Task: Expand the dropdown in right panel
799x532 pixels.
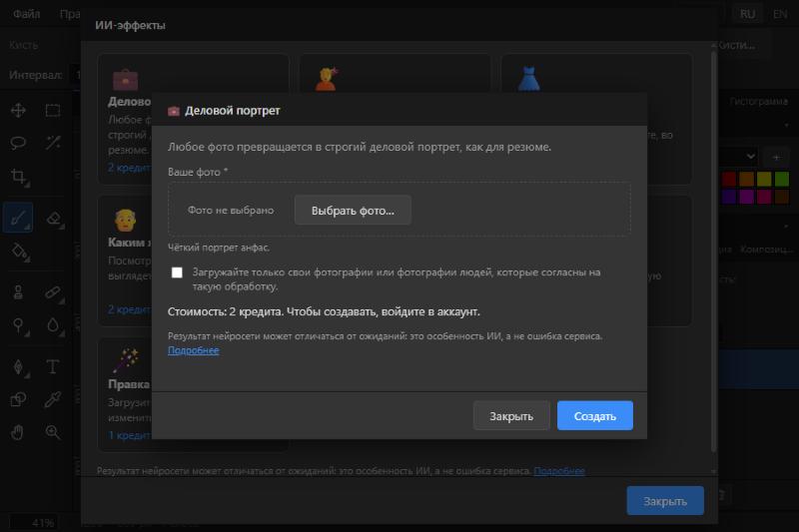Action: point(738,157)
